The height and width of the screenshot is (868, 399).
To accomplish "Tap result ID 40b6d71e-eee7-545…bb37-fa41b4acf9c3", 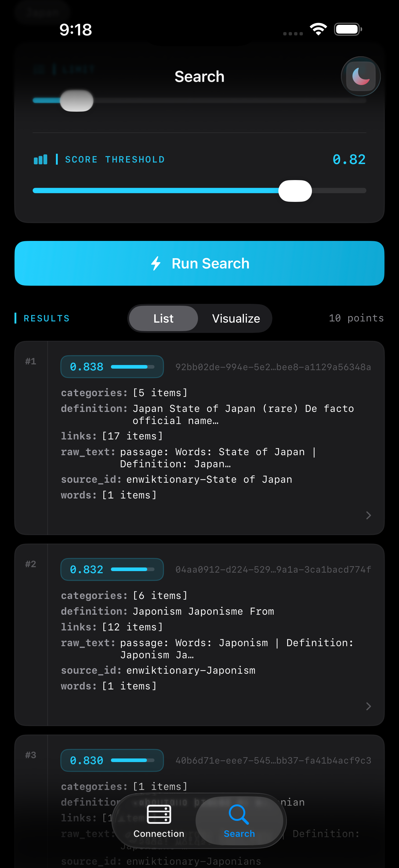I will (x=273, y=760).
